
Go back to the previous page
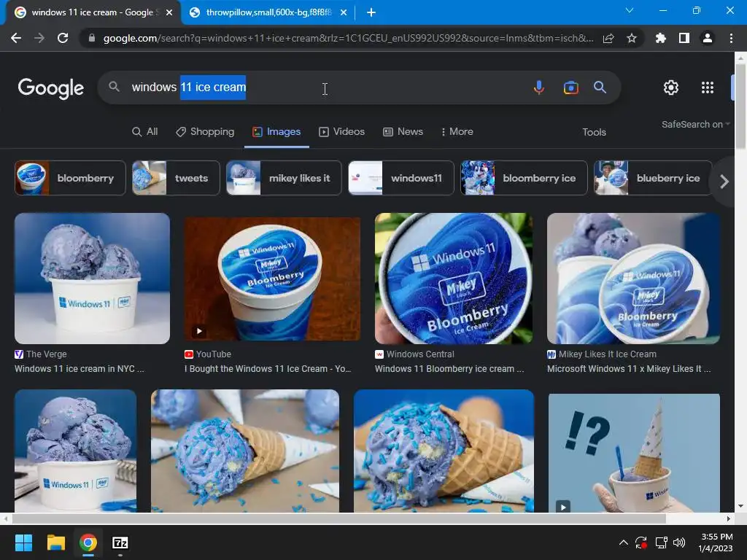pos(16,38)
